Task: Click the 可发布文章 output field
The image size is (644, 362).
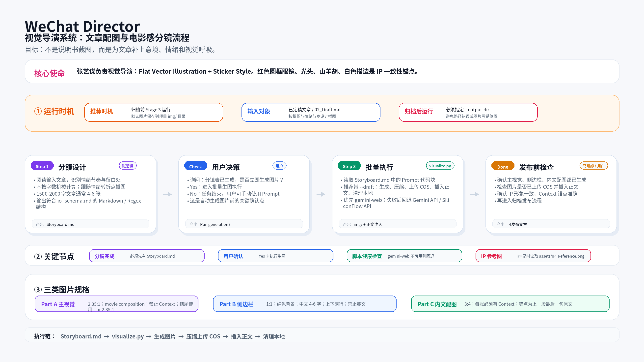Action: click(x=551, y=224)
